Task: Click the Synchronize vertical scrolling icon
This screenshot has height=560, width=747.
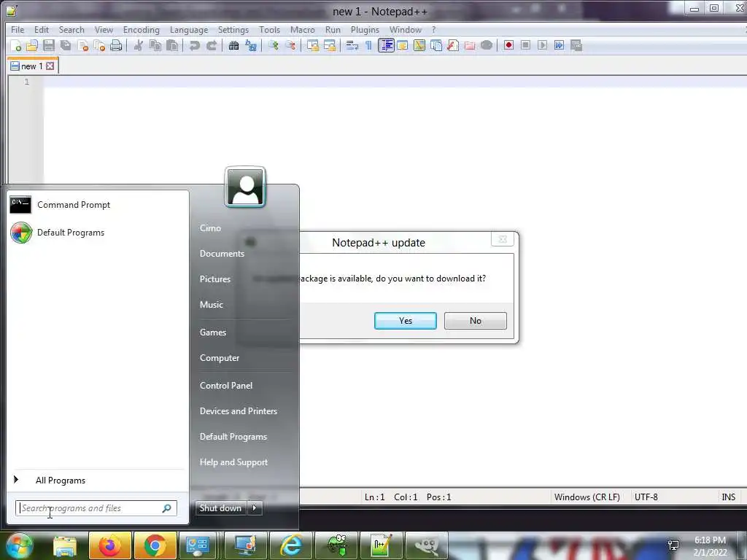Action: pos(313,46)
